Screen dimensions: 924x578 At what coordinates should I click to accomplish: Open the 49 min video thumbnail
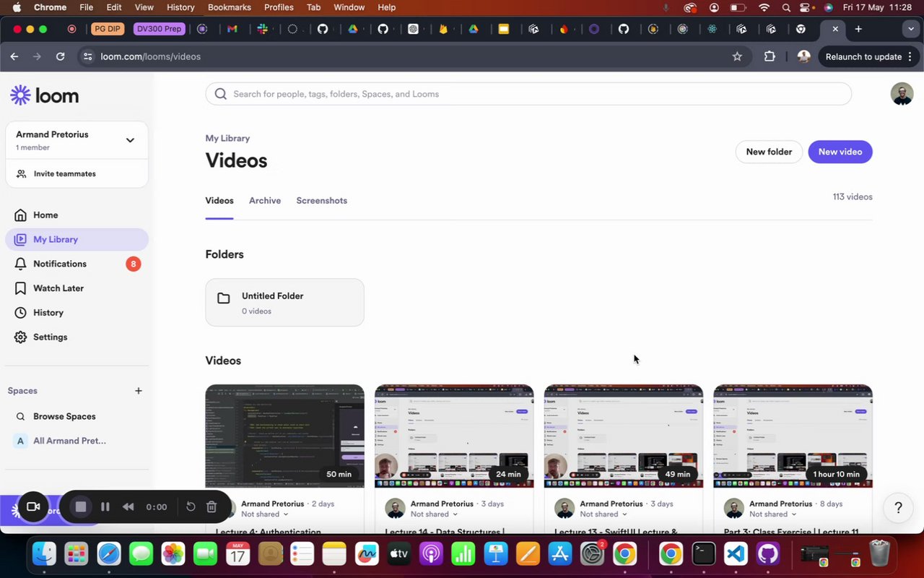[x=624, y=436]
